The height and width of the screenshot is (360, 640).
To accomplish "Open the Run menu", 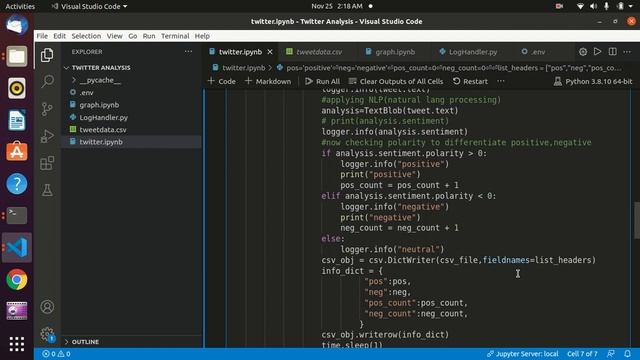I will 149,36.
